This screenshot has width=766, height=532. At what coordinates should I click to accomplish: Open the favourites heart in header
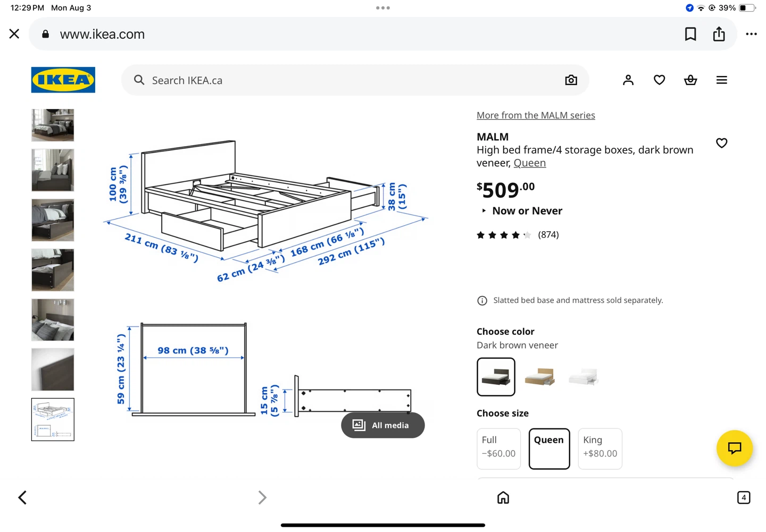click(x=659, y=80)
